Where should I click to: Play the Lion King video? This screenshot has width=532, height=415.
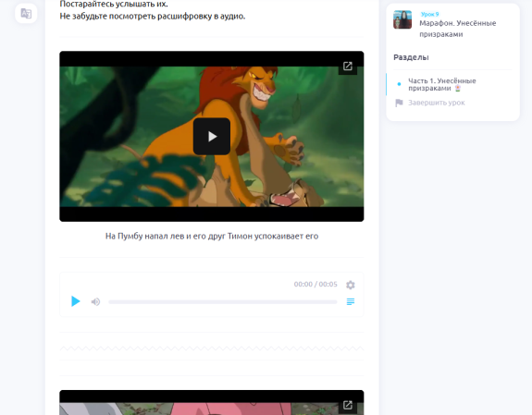[x=211, y=136]
